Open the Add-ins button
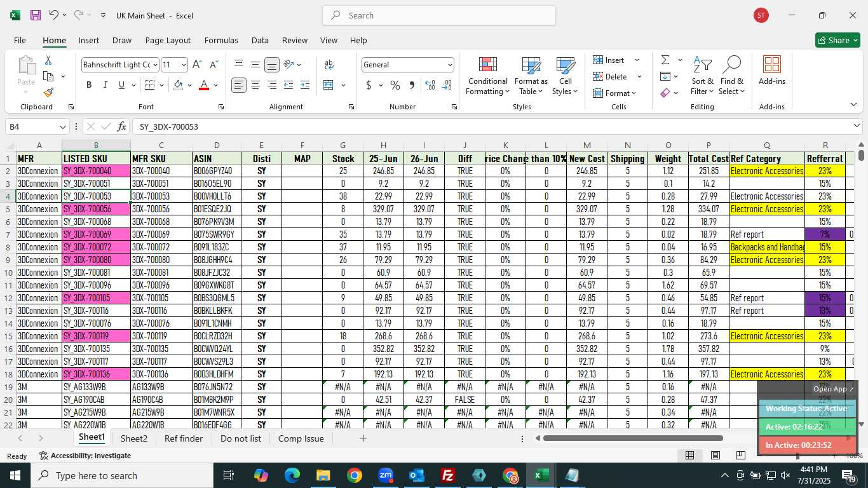This screenshot has width=868, height=488. (x=772, y=71)
